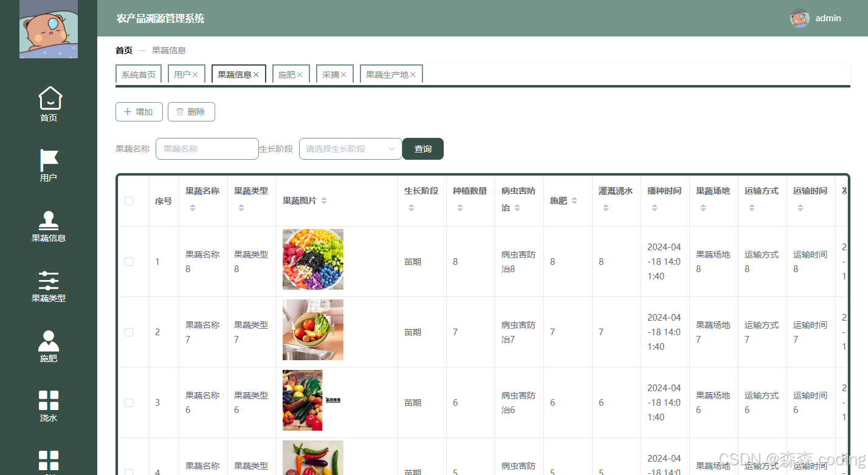Image resolution: width=868 pixels, height=475 pixels.
Task: Check the checkbox for row 3
Action: point(129,403)
